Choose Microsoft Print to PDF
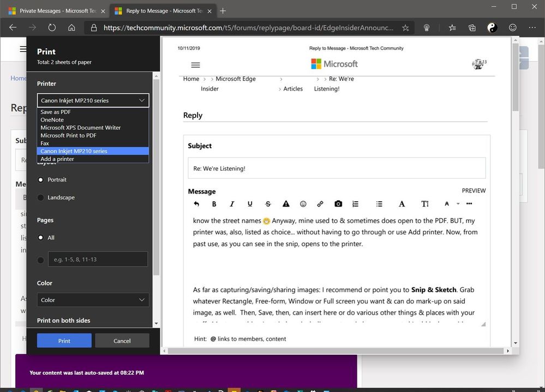The height and width of the screenshot is (392, 545). pos(93,135)
